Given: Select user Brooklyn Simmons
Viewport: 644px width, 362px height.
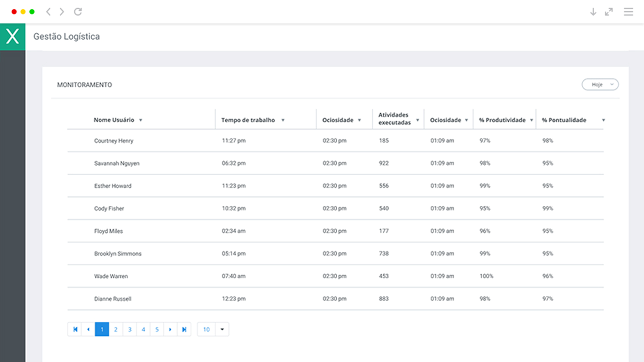Looking at the screenshot, I should pos(117,254).
